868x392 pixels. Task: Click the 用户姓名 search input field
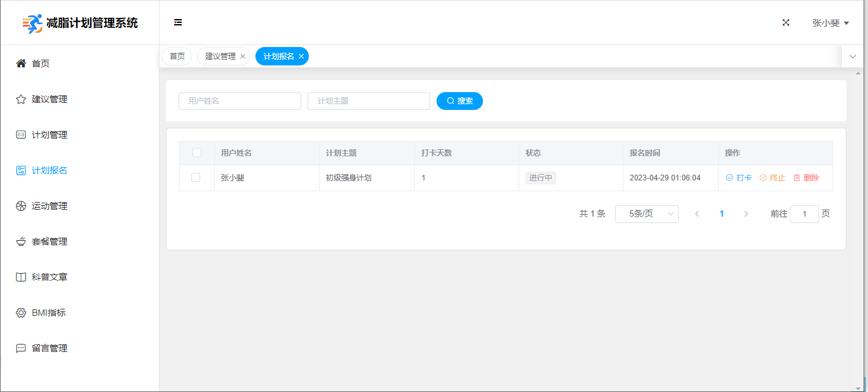(240, 101)
